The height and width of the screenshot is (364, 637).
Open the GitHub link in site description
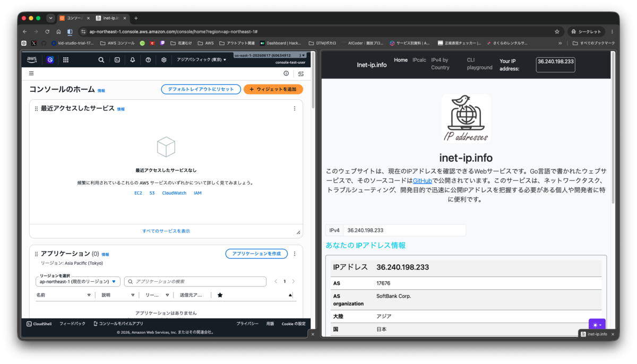423,180
